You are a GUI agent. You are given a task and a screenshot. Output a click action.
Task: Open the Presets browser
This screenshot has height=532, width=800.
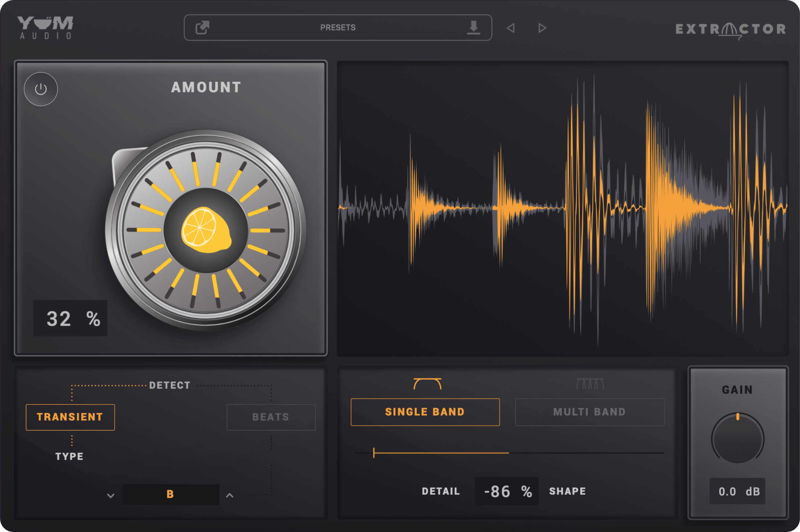[337, 27]
